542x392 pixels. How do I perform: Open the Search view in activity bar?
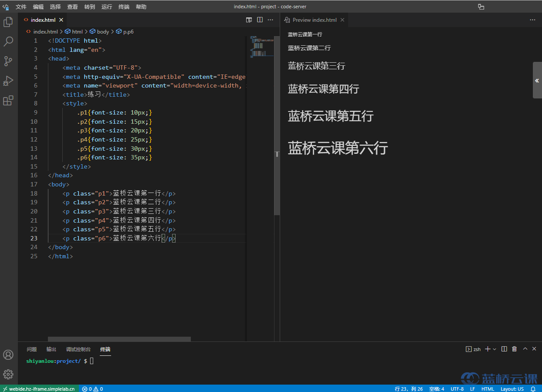pos(8,42)
